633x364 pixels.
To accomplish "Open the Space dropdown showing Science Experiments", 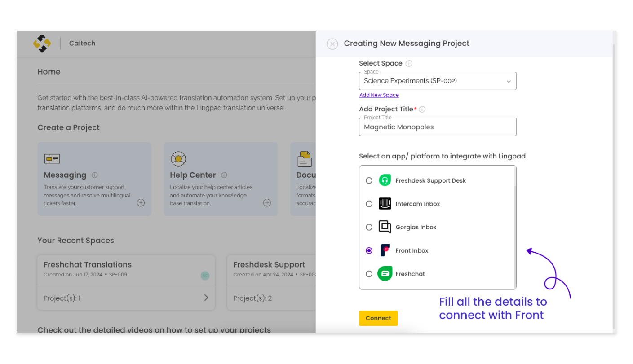I will (438, 81).
